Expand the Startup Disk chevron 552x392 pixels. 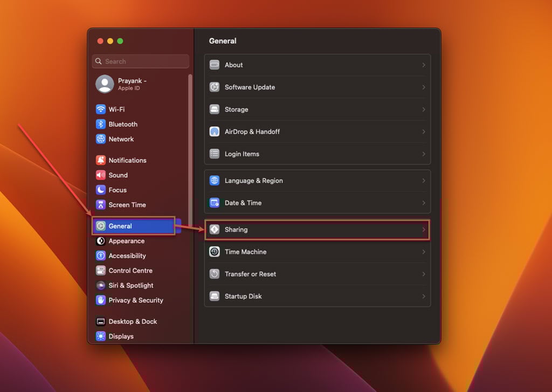(x=424, y=296)
